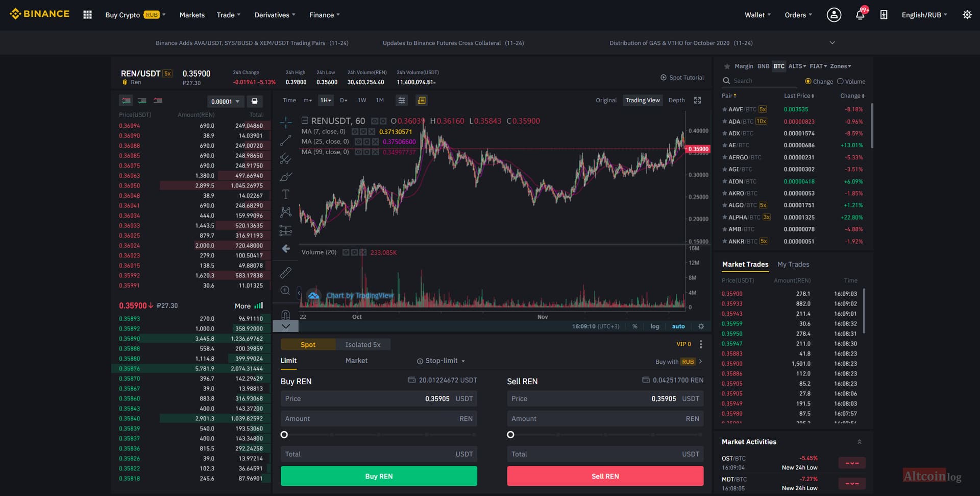Open the Trade dropdown menu
Image resolution: width=980 pixels, height=496 pixels.
(228, 15)
